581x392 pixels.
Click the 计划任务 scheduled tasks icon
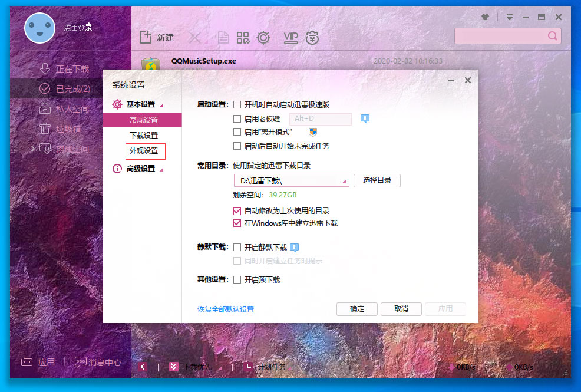pyautogui.click(x=266, y=366)
